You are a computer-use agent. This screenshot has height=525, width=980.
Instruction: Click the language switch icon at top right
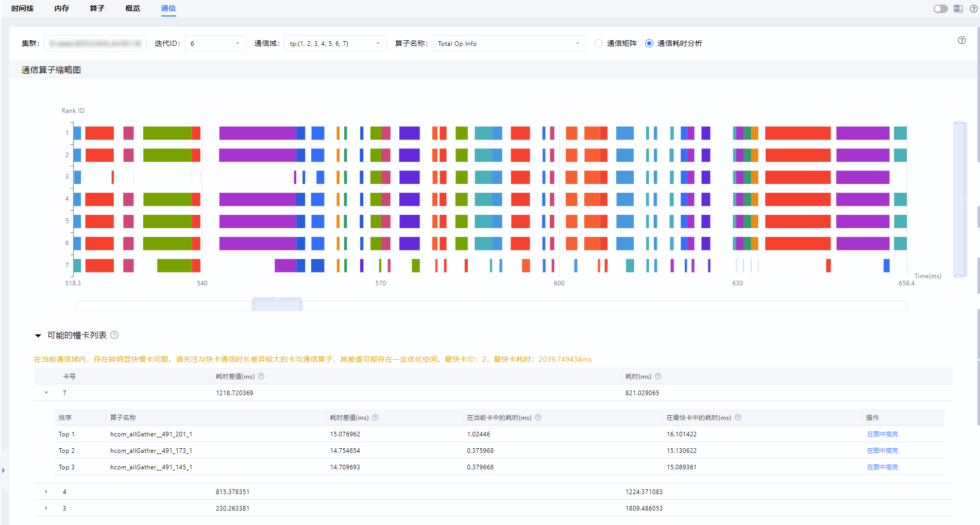click(958, 9)
